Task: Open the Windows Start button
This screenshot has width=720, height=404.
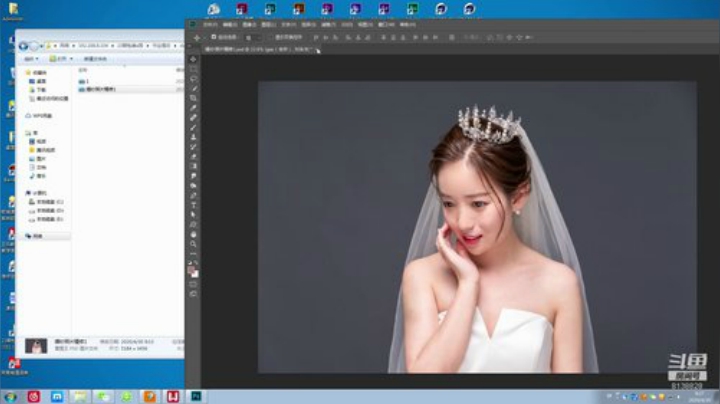Action: (10, 397)
